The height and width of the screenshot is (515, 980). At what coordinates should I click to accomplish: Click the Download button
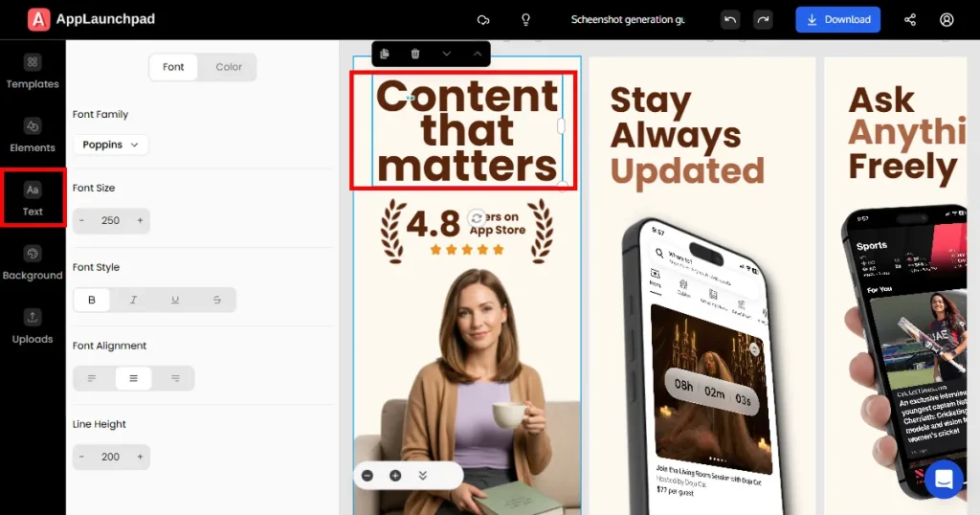pos(837,19)
